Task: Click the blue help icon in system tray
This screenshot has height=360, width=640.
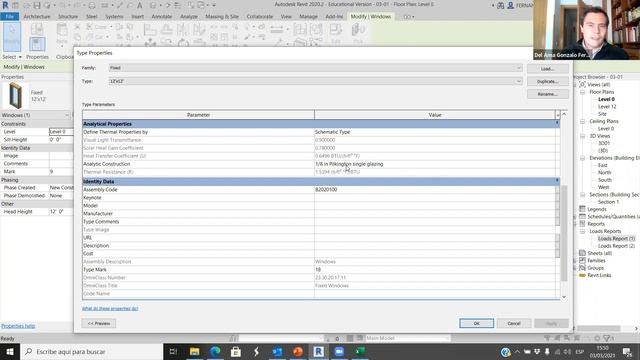Action: click(x=505, y=352)
